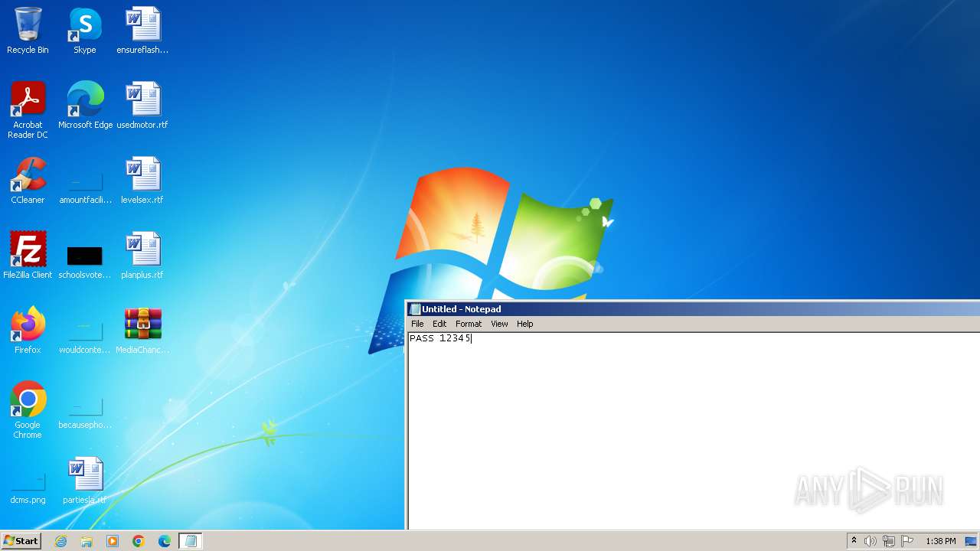Open Notepad Format menu
The height and width of the screenshot is (551, 980).
(469, 324)
